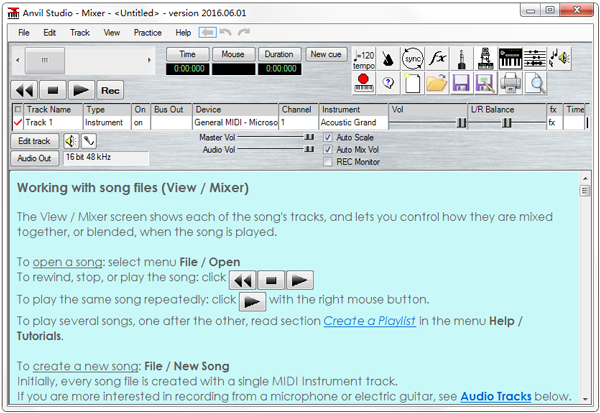Save the song with the floppy disk icon
The height and width of the screenshot is (413, 600).
pyautogui.click(x=461, y=83)
